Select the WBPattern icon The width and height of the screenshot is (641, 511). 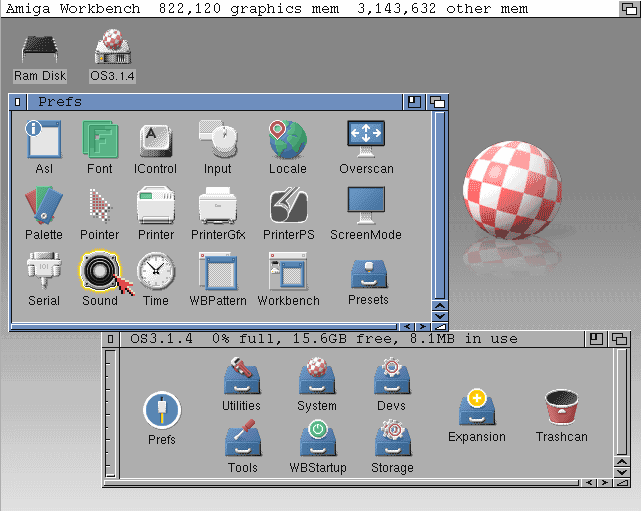[x=217, y=271]
